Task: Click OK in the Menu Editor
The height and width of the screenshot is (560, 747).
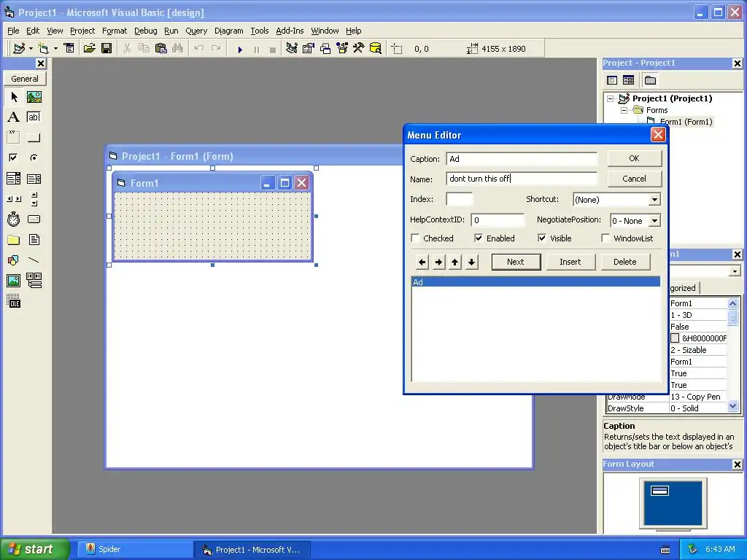Action: click(x=634, y=158)
